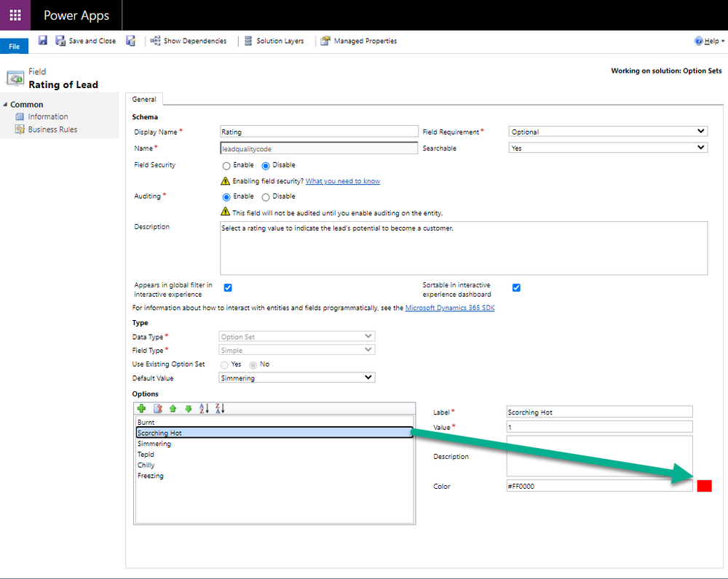Open the What you need to know link
The width and height of the screenshot is (728, 579).
click(x=342, y=180)
